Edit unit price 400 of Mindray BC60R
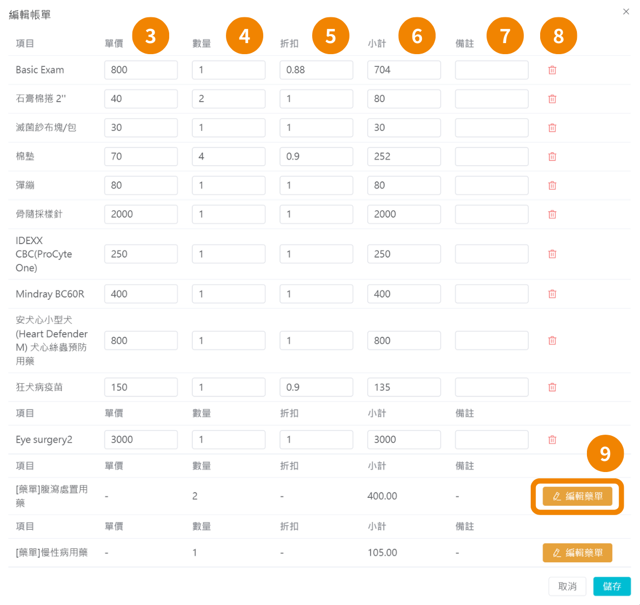This screenshot has height=605, width=640. click(141, 294)
